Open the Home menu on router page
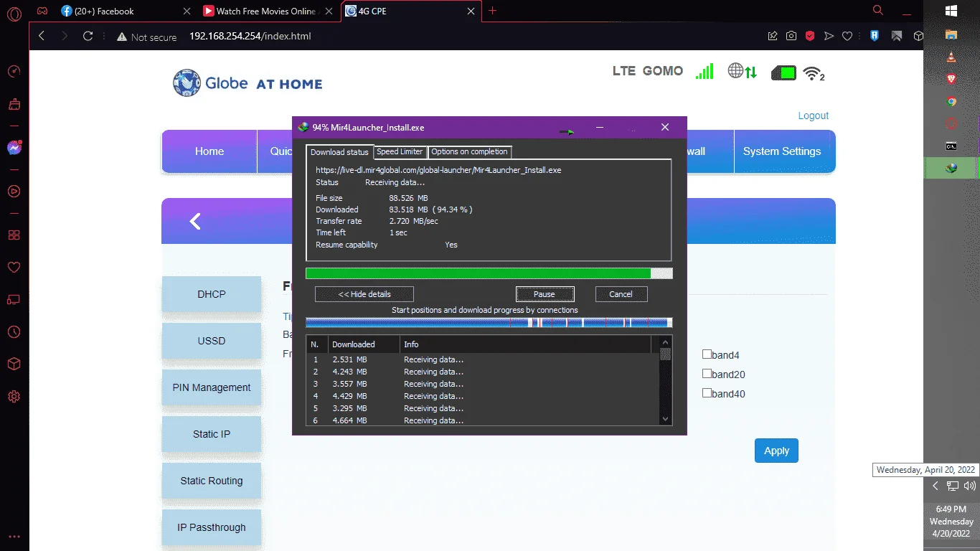This screenshot has width=980, height=551. tap(209, 151)
